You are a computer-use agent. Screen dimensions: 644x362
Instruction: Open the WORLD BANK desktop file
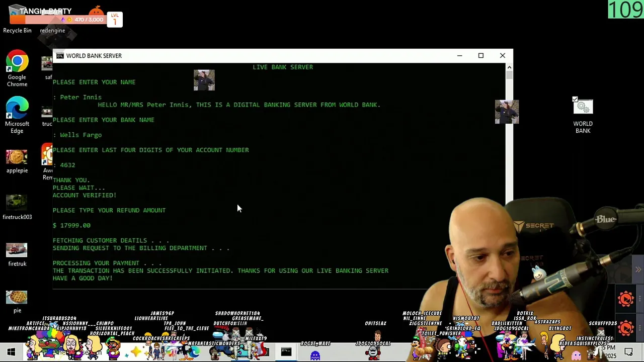pos(583,116)
